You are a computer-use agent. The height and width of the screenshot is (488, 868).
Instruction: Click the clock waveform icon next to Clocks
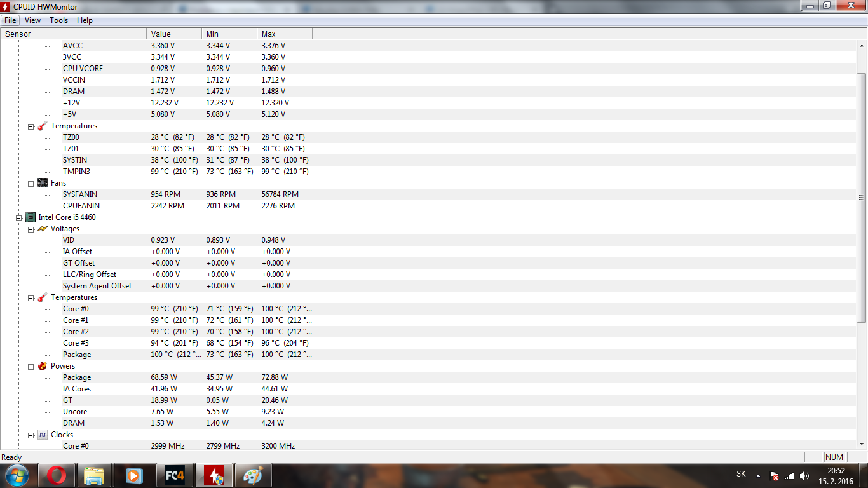(x=43, y=435)
